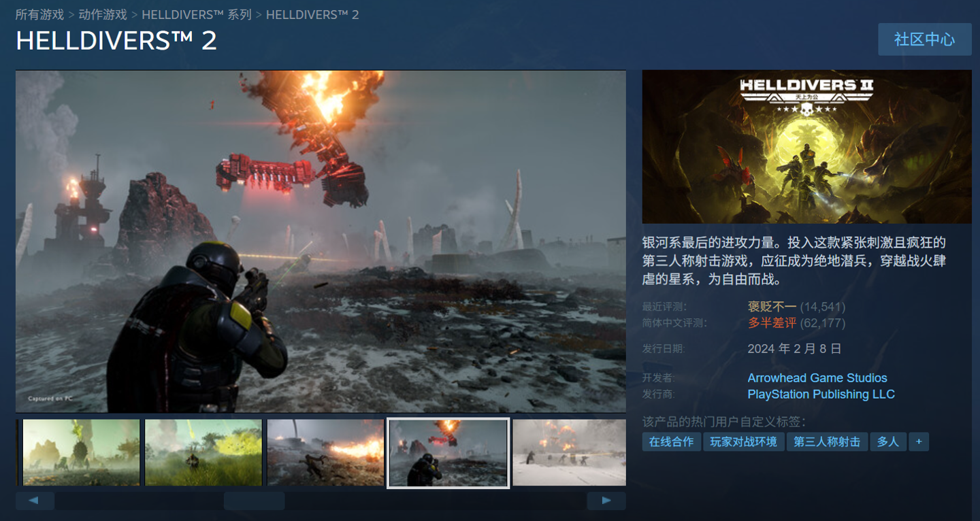Image resolution: width=980 pixels, height=521 pixels.
Task: Select the 多人 tag
Action: [887, 442]
